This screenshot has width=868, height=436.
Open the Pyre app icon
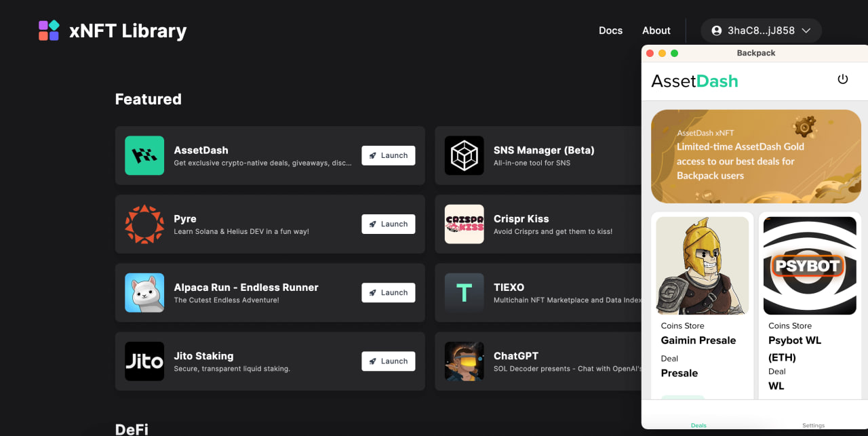(x=144, y=224)
